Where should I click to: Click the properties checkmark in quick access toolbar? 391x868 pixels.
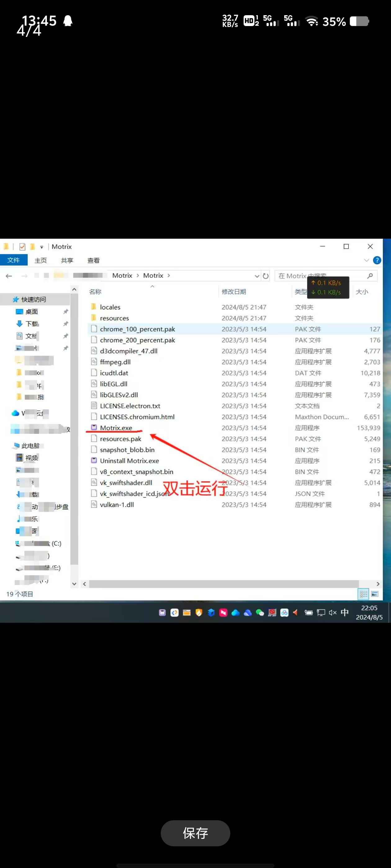pyautogui.click(x=22, y=247)
